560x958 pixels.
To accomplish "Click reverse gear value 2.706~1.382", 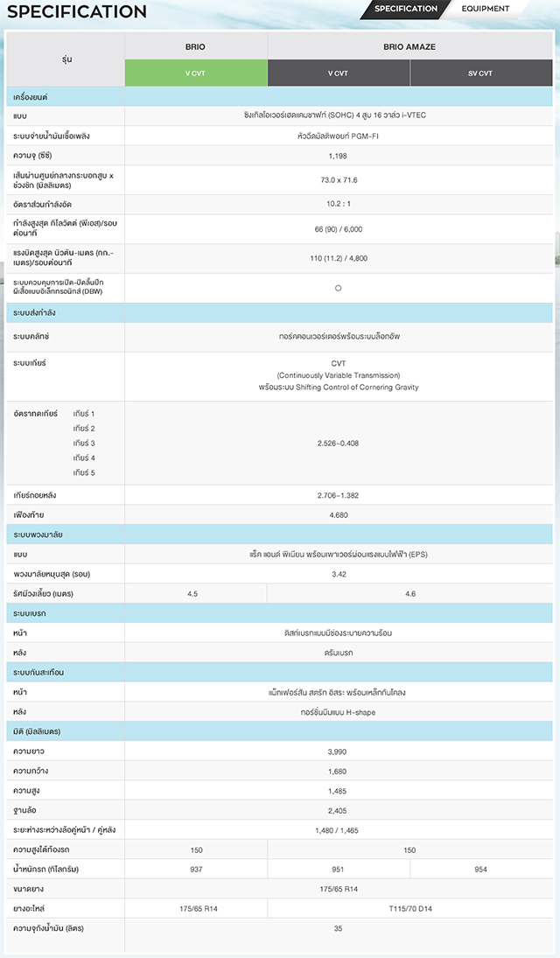I will (x=338, y=495).
